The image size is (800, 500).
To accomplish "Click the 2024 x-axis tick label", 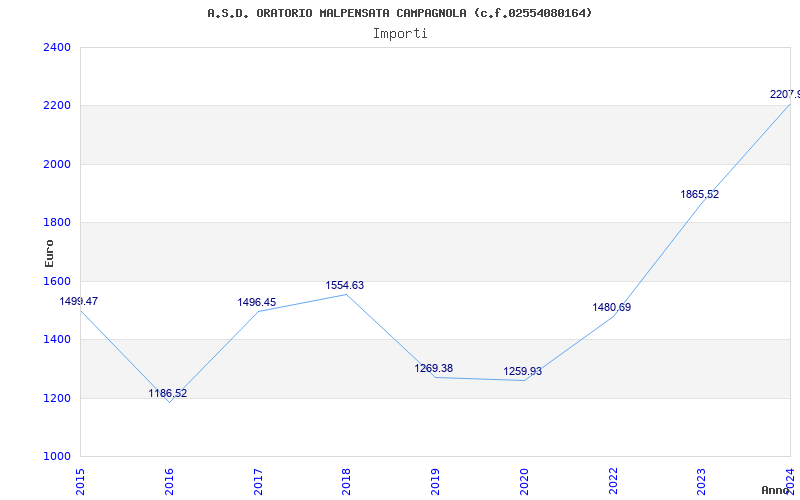I will tap(790, 482).
